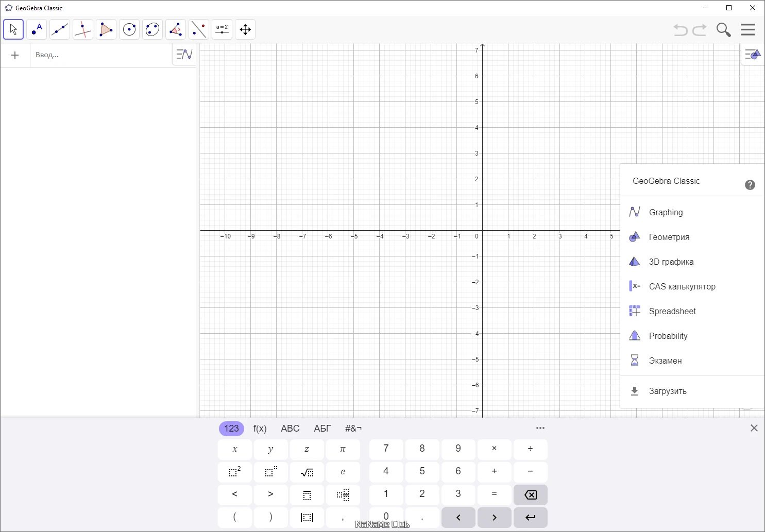
Task: Tap the 7 number key
Action: click(x=386, y=449)
